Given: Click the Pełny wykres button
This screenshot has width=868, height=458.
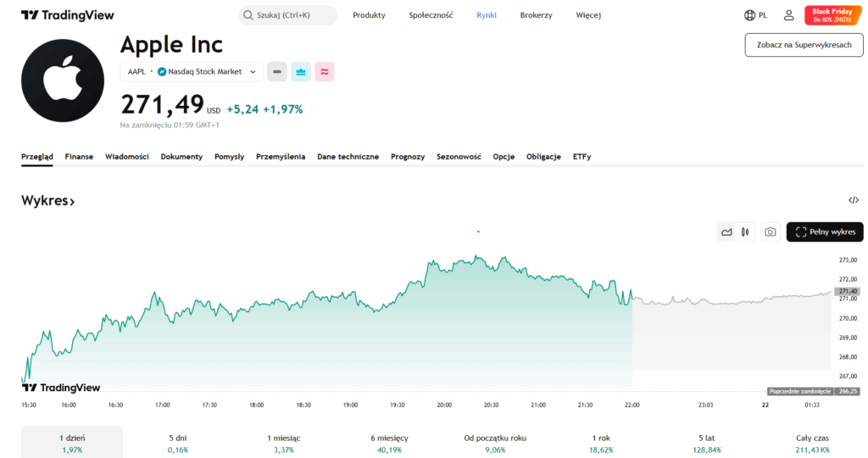Looking at the screenshot, I should click(x=825, y=232).
